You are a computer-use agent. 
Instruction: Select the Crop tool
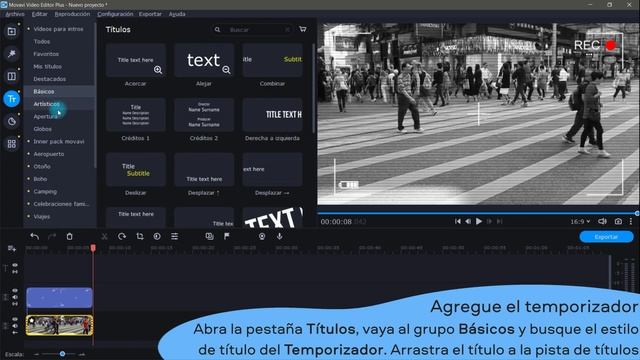click(x=140, y=236)
